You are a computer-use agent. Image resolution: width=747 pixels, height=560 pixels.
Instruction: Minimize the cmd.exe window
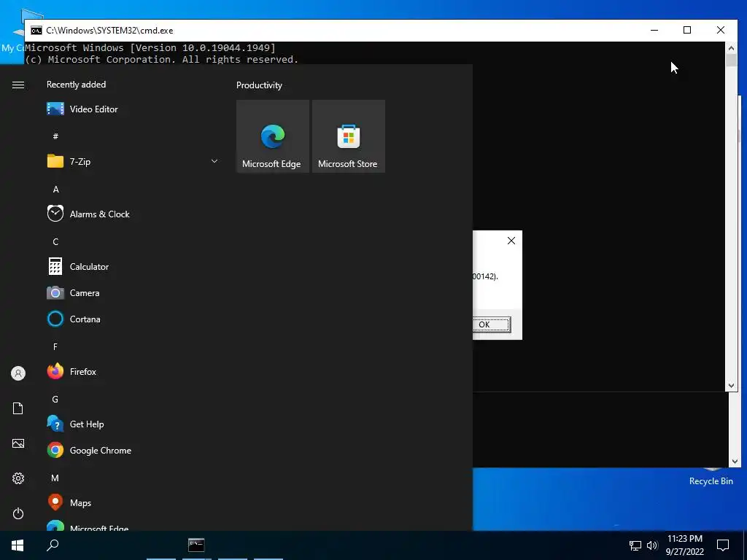(654, 30)
